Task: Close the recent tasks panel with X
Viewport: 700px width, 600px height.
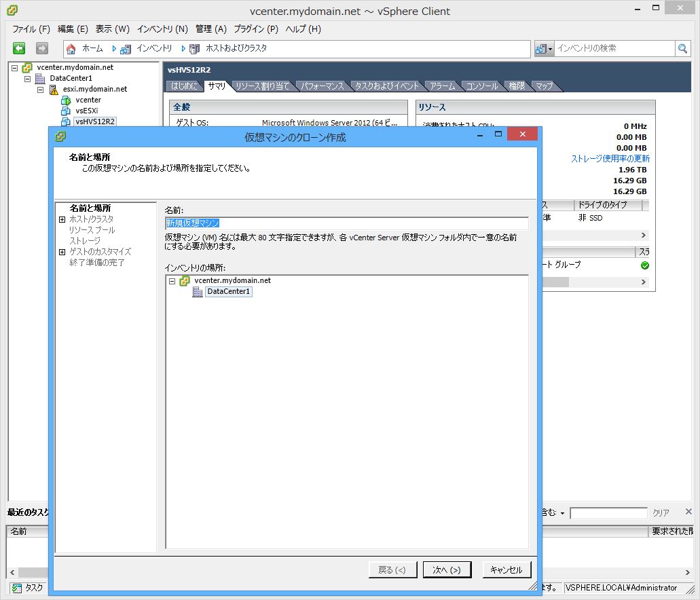Action: (x=688, y=512)
